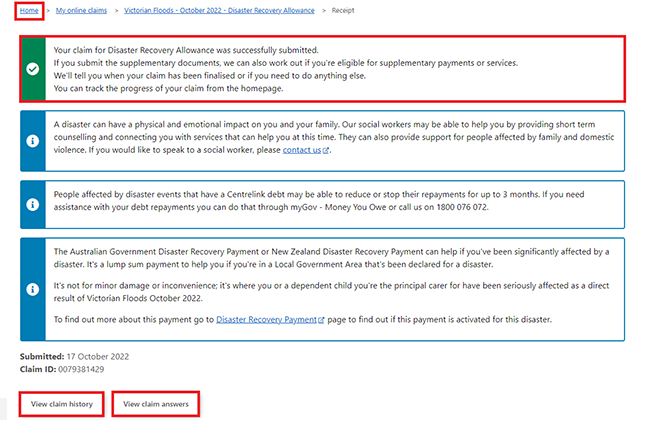
Task: Click the info icon beside Centrelink debt notice
Action: [x=32, y=204]
